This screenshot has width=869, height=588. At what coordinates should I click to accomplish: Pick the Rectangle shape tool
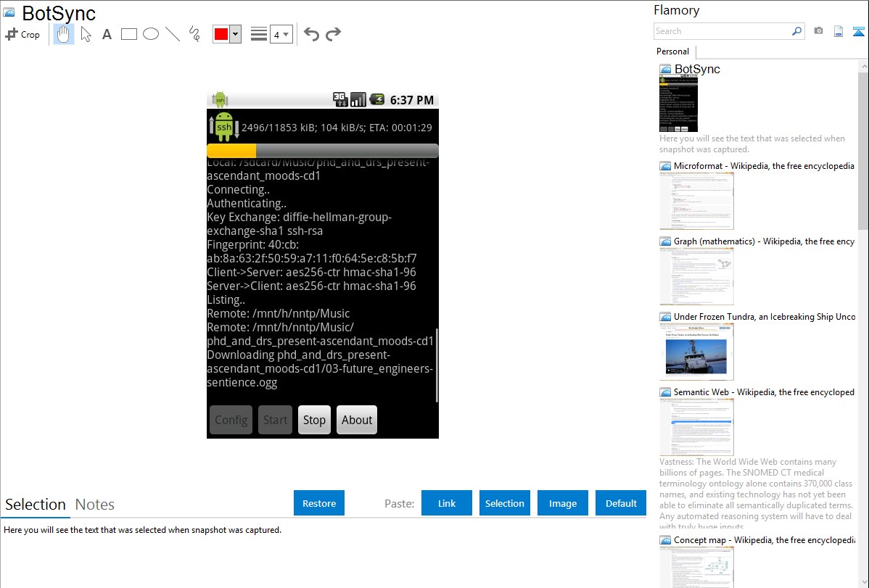point(128,34)
